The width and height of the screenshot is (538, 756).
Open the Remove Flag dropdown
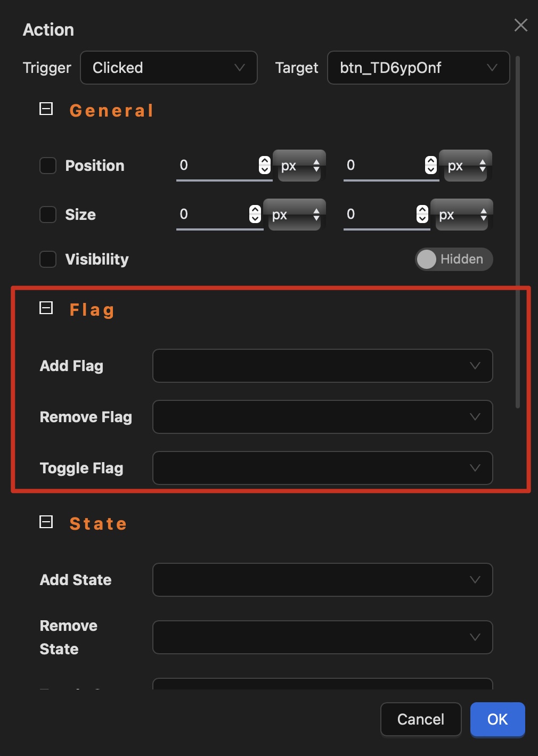coord(322,417)
